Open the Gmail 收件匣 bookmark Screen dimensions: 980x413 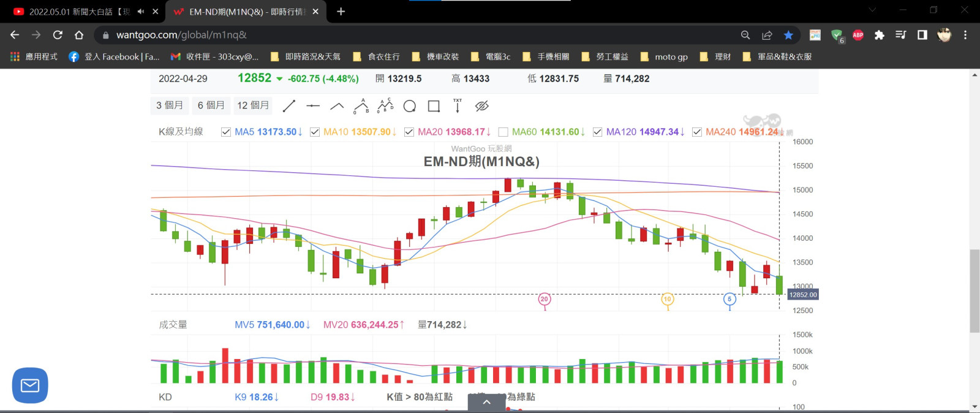[214, 56]
